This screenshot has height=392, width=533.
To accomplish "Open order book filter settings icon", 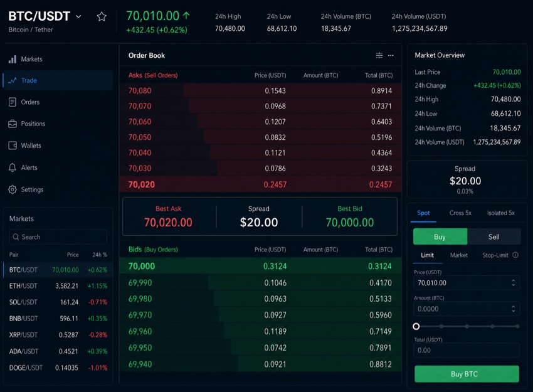I will (379, 55).
